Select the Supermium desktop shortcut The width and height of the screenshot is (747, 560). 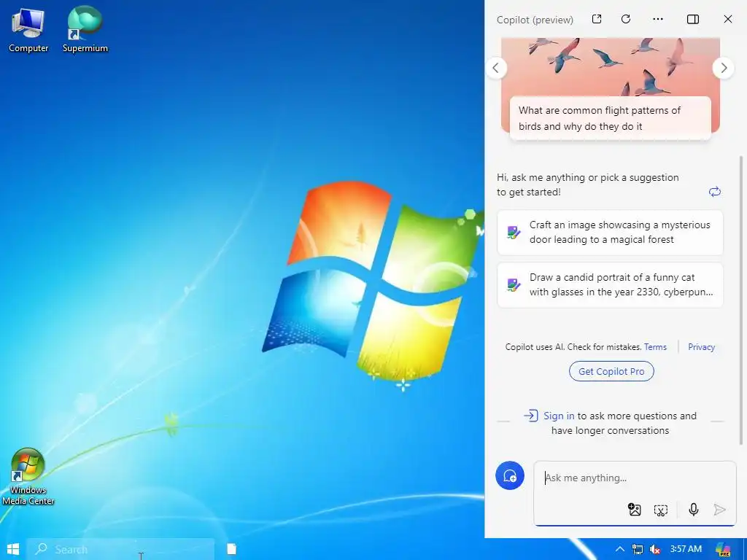[85, 29]
